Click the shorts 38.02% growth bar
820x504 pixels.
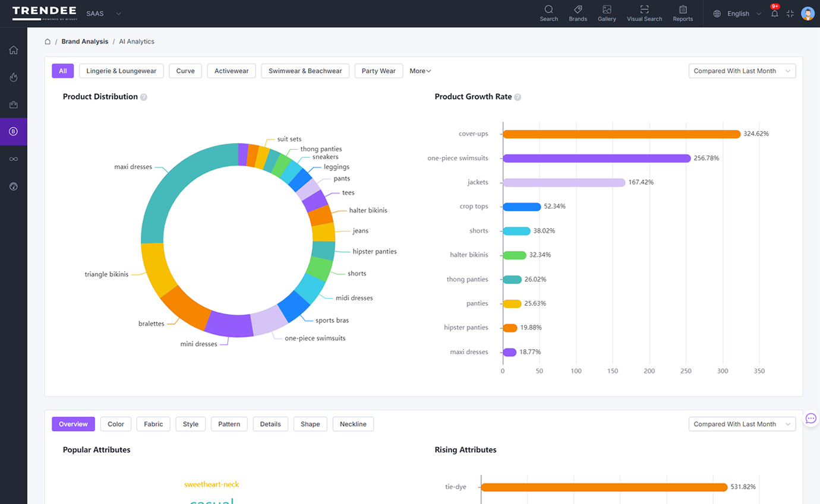click(x=516, y=231)
